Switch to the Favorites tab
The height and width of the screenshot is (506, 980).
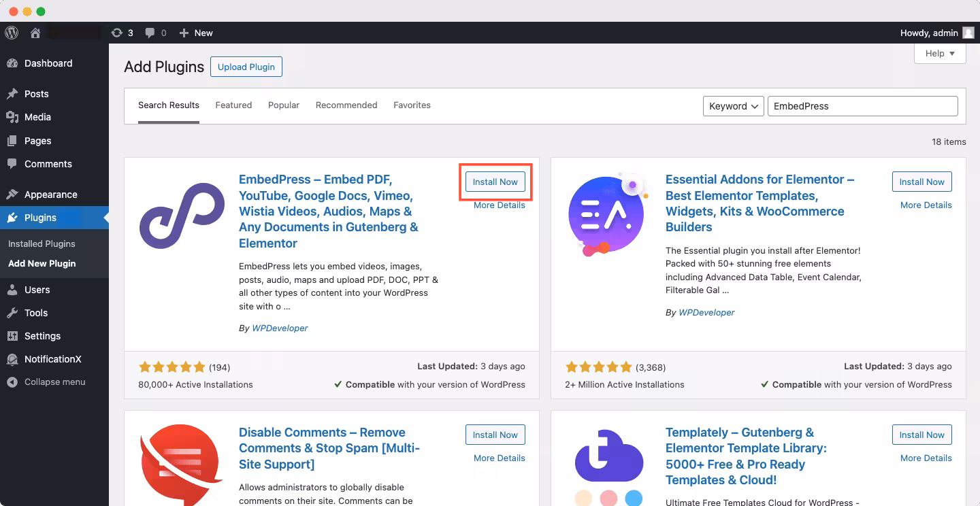click(412, 105)
